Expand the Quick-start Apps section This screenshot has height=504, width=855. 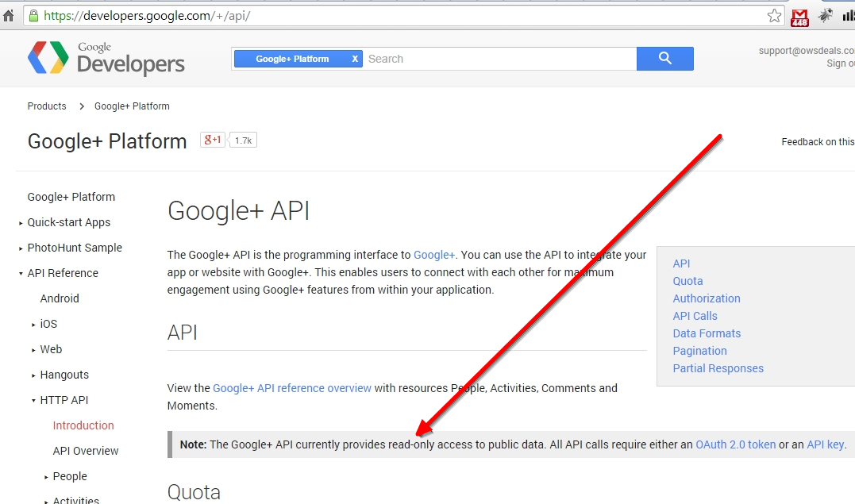click(21, 223)
